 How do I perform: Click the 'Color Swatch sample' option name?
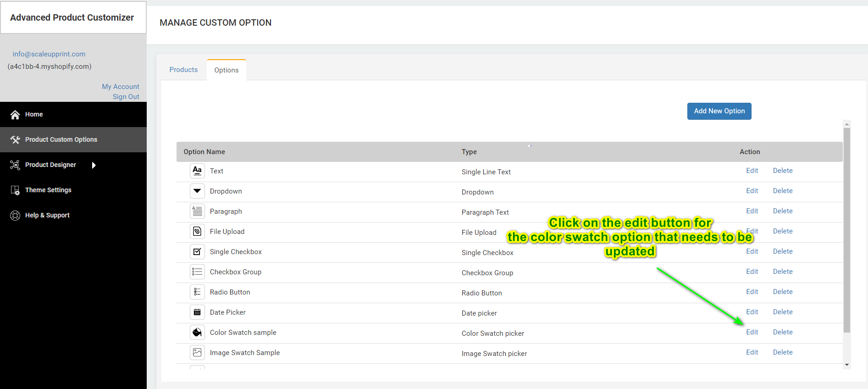click(243, 333)
